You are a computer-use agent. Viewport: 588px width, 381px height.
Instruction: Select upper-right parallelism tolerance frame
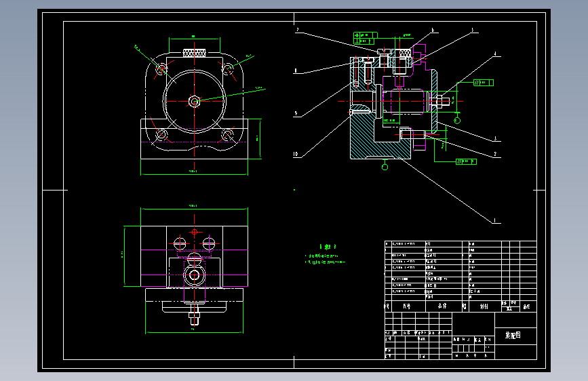click(483, 83)
